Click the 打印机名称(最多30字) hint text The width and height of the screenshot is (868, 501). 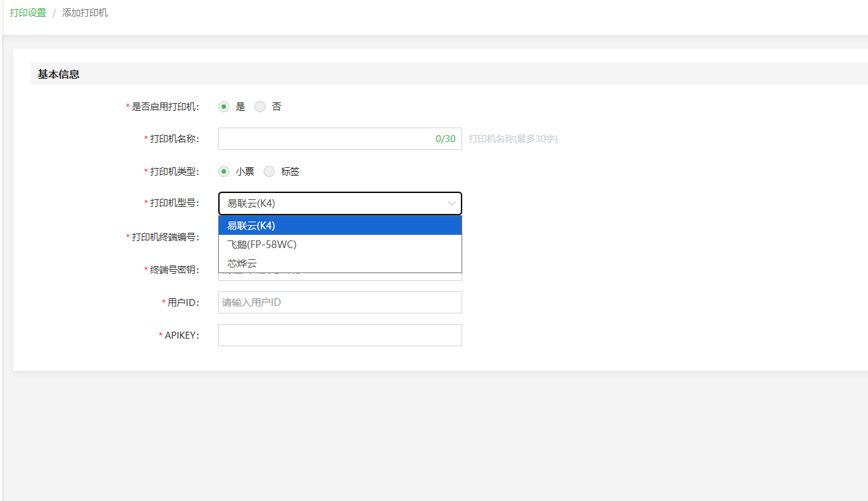tap(513, 139)
